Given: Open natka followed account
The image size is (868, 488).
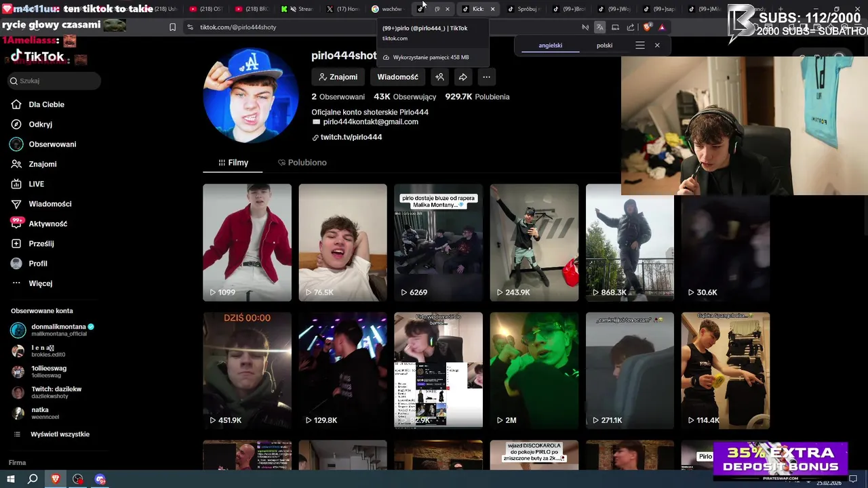Looking at the screenshot, I should coord(35,413).
